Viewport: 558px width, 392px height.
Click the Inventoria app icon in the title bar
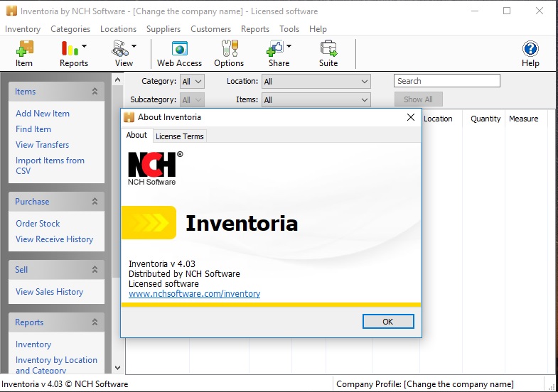click(11, 11)
